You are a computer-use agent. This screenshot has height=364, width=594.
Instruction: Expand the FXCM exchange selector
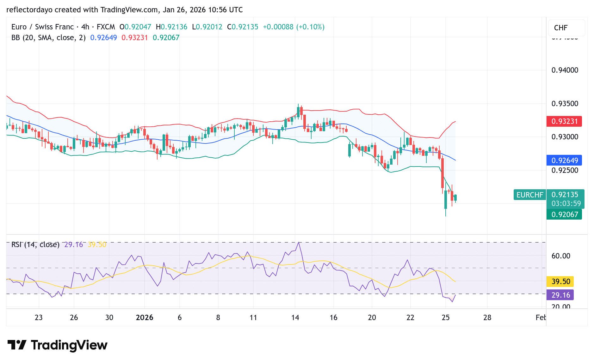(106, 27)
